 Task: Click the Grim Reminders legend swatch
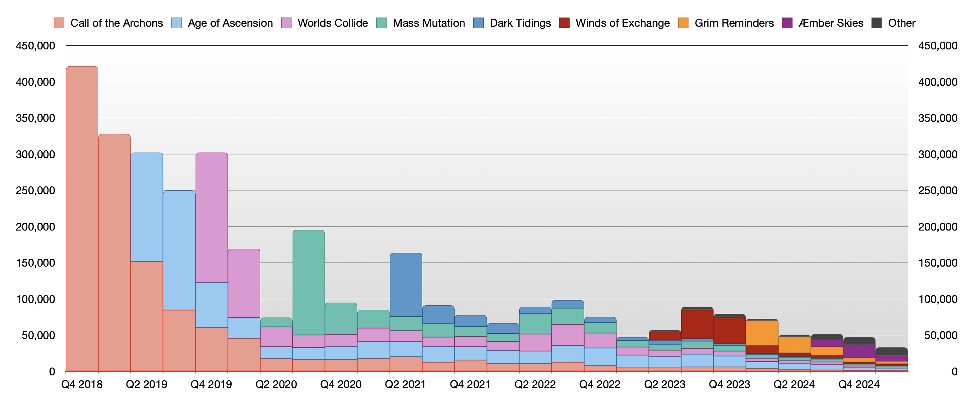pyautogui.click(x=683, y=23)
